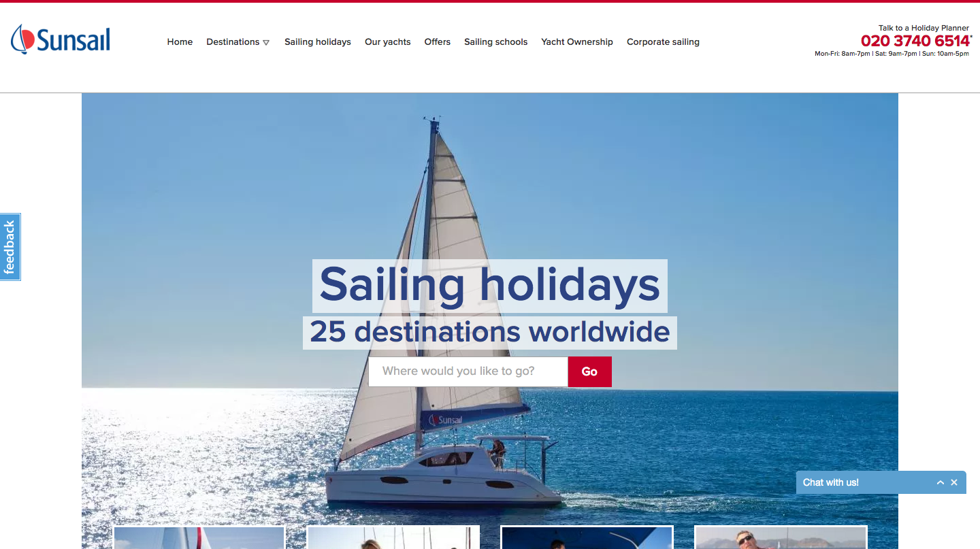Minimize the chat widget with the caret icon
This screenshot has height=549, width=980.
[940, 482]
